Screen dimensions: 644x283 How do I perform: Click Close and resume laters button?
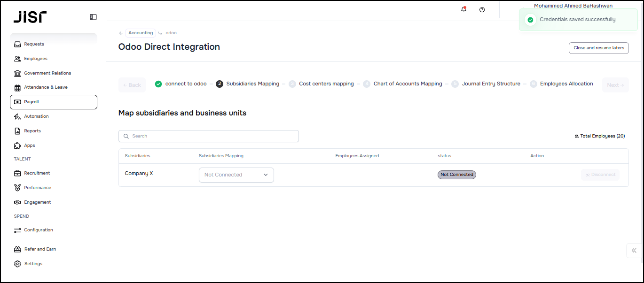(x=598, y=48)
